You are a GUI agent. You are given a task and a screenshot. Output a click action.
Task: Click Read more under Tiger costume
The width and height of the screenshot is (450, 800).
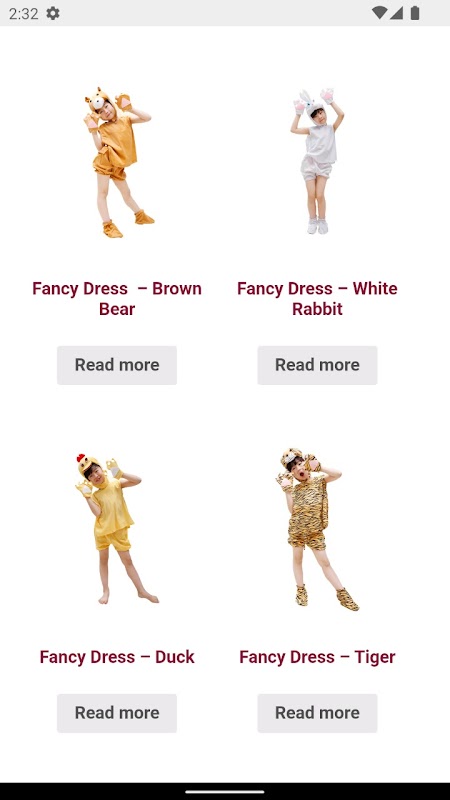[317, 713]
